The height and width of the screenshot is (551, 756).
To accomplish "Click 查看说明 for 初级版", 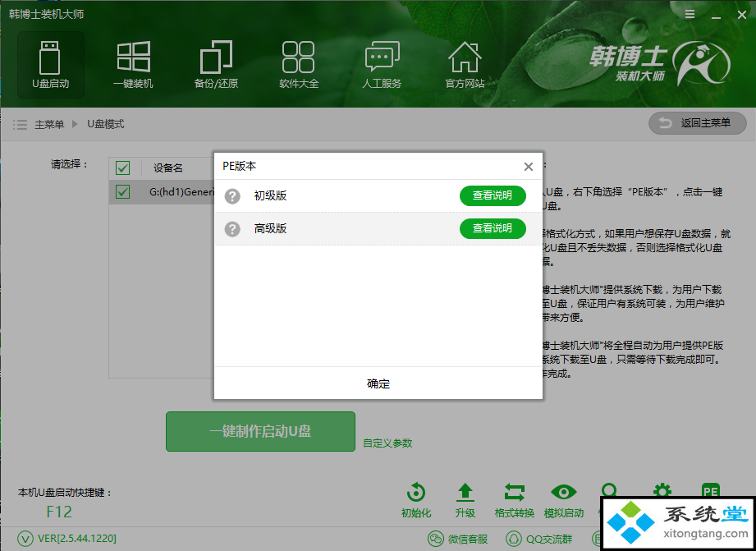I will [493, 195].
